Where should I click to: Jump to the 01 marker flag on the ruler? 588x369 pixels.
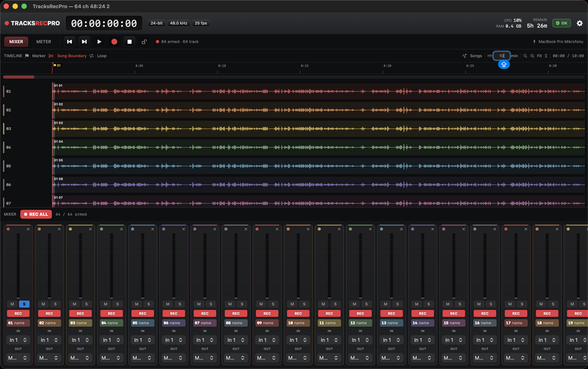click(x=57, y=65)
